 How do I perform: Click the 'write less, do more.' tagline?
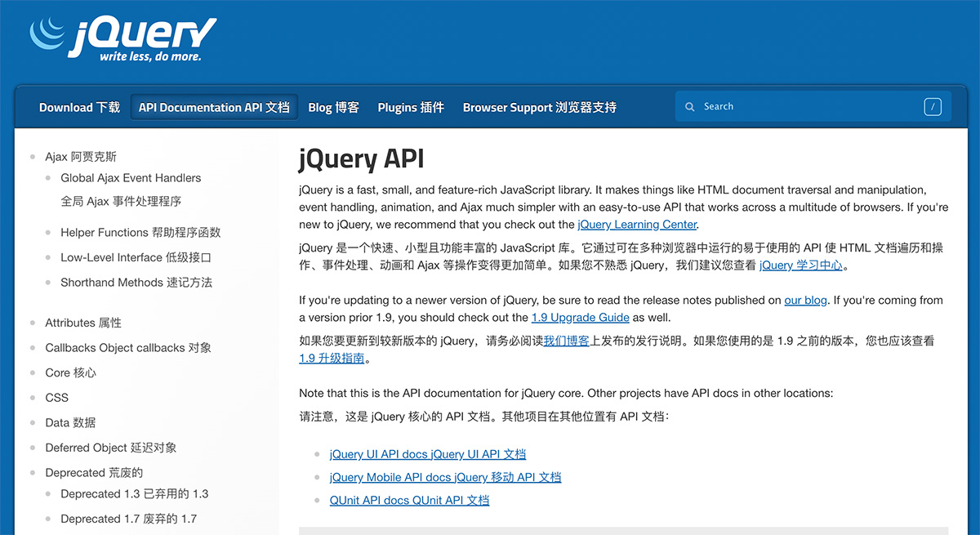tap(150, 57)
